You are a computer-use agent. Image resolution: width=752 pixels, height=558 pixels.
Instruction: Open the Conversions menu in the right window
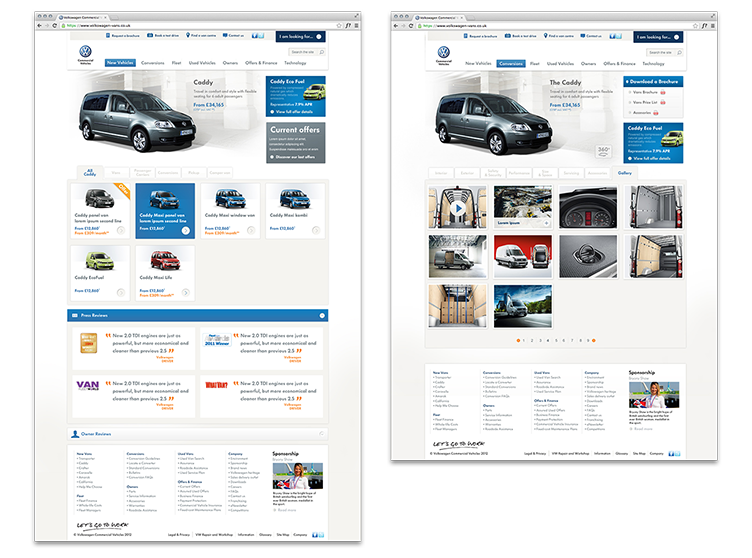point(511,63)
